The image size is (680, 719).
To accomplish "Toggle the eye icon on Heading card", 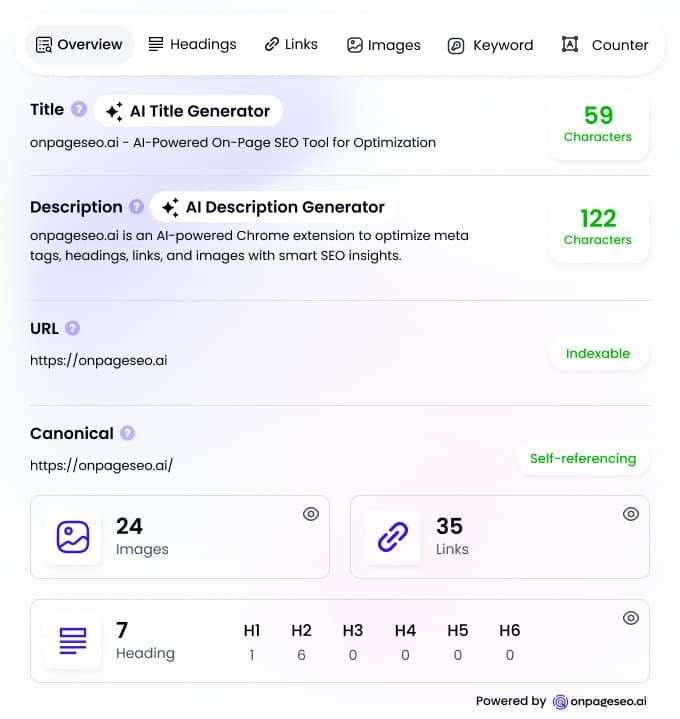I will (x=631, y=618).
